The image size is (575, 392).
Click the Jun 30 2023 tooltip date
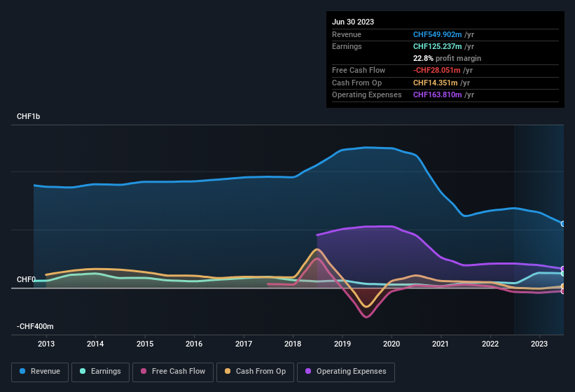click(353, 22)
